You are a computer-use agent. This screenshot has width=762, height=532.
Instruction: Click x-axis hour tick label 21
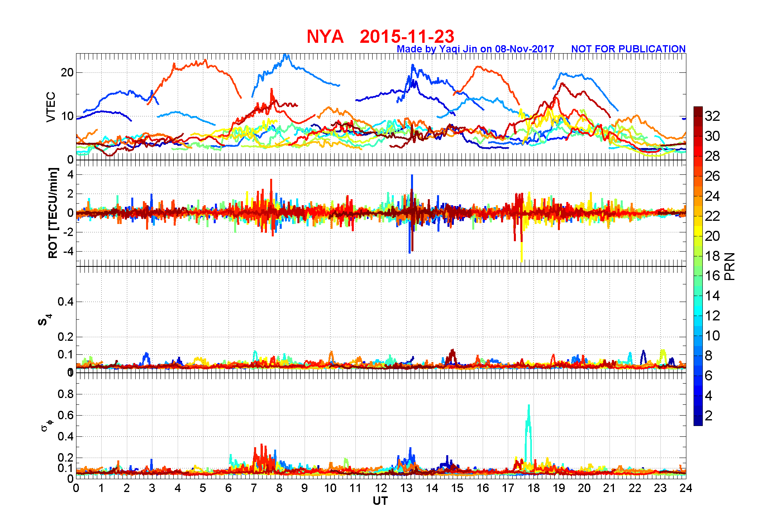(610, 488)
